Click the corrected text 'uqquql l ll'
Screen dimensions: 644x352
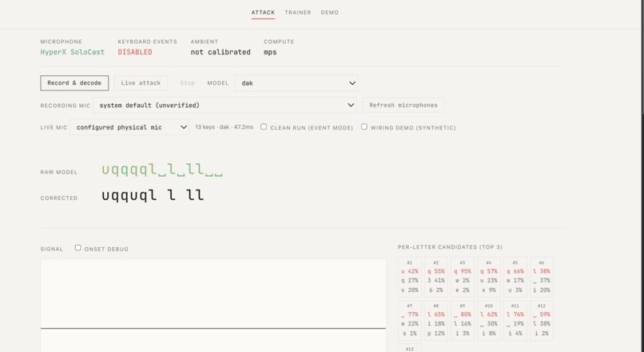[x=153, y=195]
